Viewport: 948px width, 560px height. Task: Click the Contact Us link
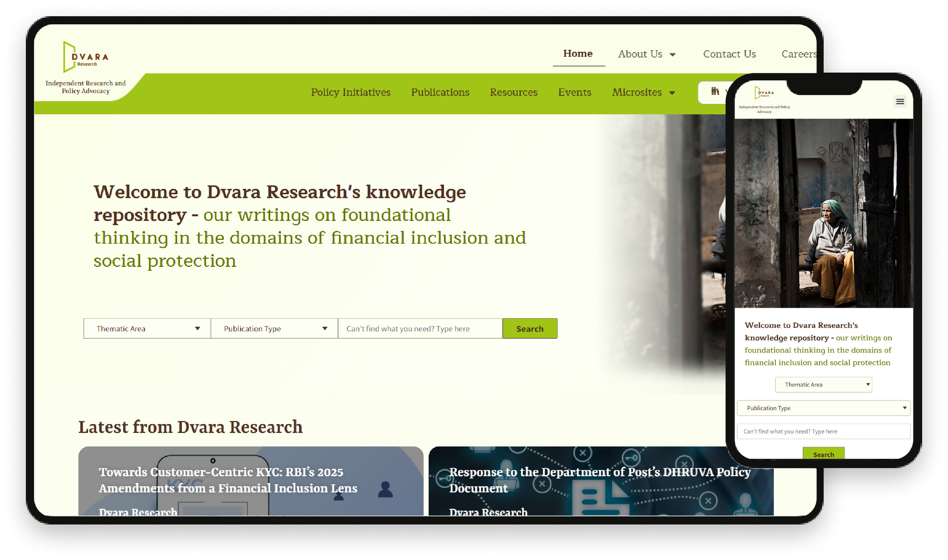(x=729, y=54)
